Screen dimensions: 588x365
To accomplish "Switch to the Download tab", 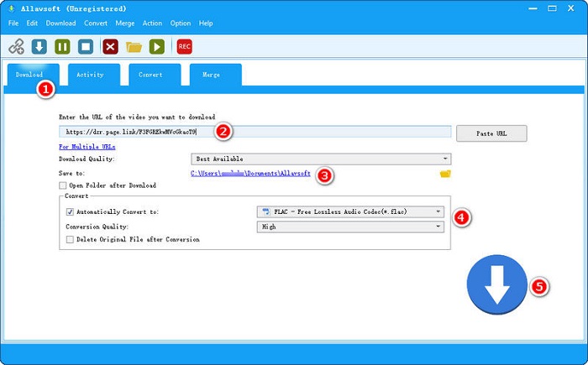I will [x=33, y=75].
